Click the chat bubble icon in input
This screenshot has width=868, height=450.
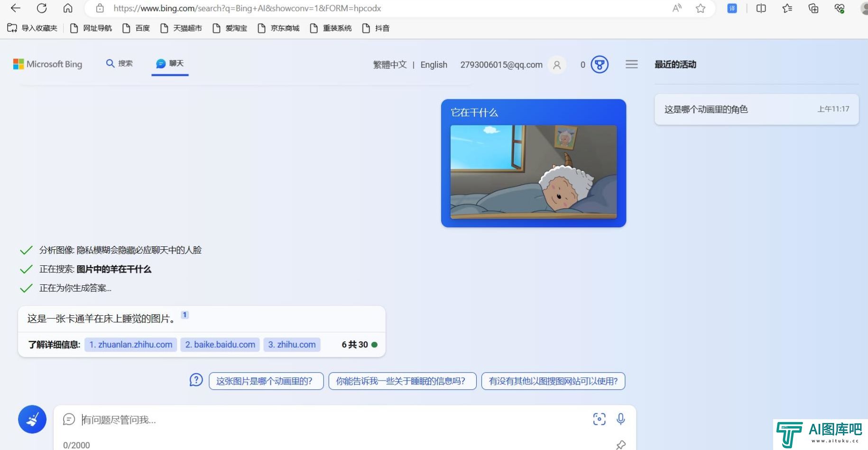[x=69, y=419]
